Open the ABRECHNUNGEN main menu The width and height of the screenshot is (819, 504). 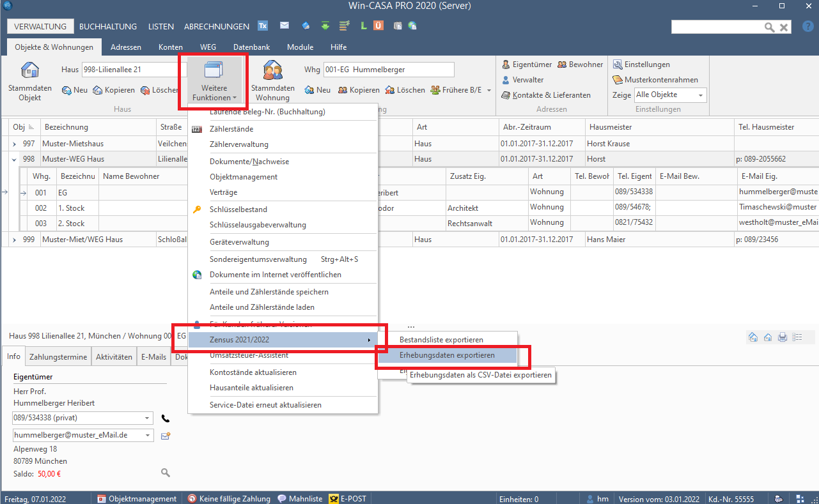coord(217,26)
